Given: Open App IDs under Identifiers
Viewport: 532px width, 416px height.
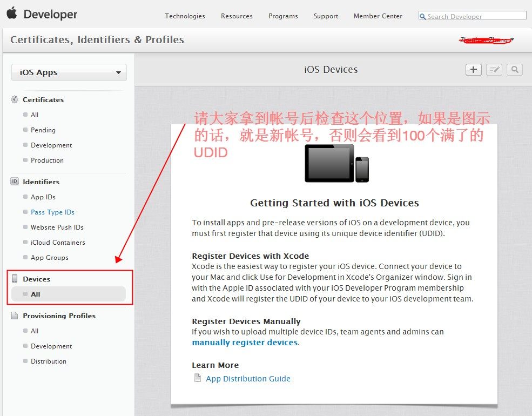Looking at the screenshot, I should 43,197.
